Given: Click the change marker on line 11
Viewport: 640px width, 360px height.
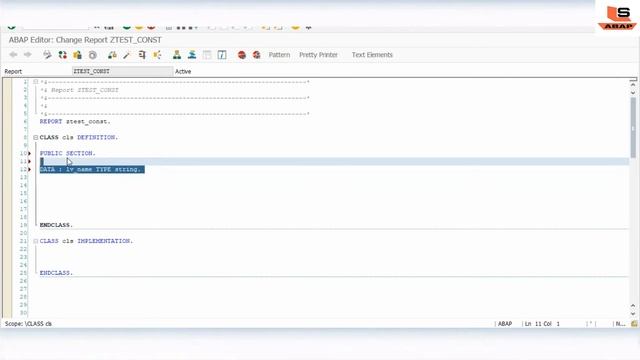Looking at the screenshot, I should tap(29, 162).
